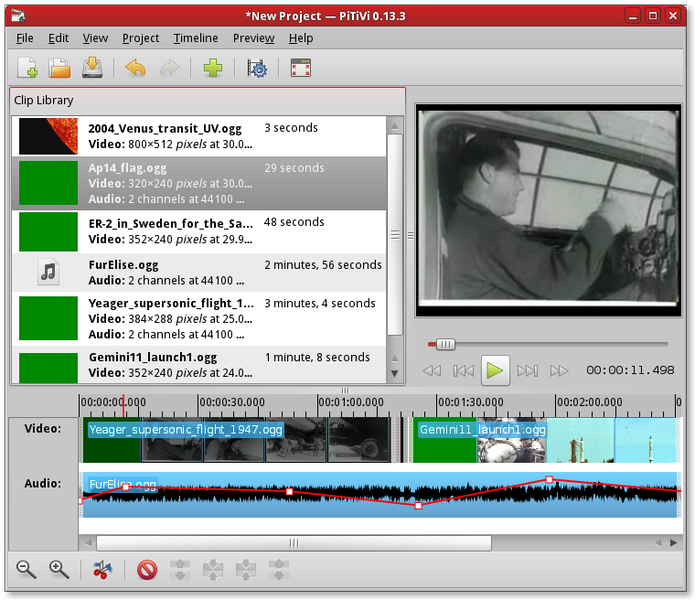Import clips with the green plus icon
The image size is (695, 600).
[212, 68]
